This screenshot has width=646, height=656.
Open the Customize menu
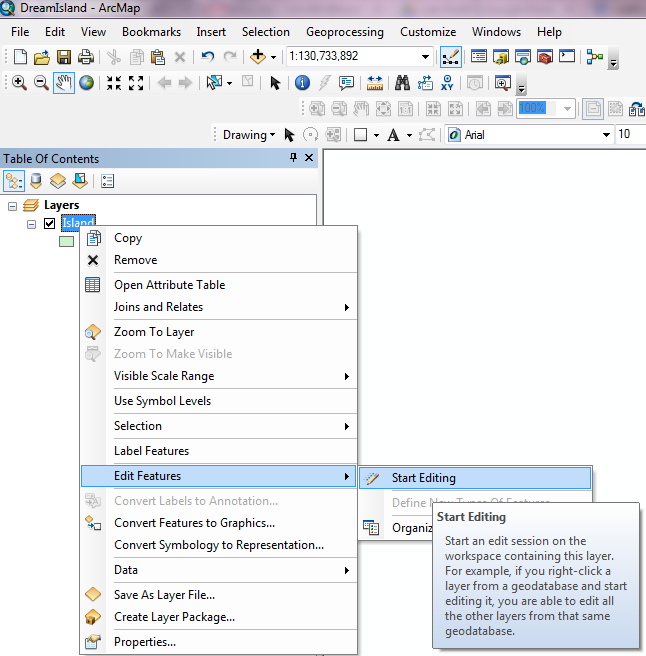tap(428, 32)
